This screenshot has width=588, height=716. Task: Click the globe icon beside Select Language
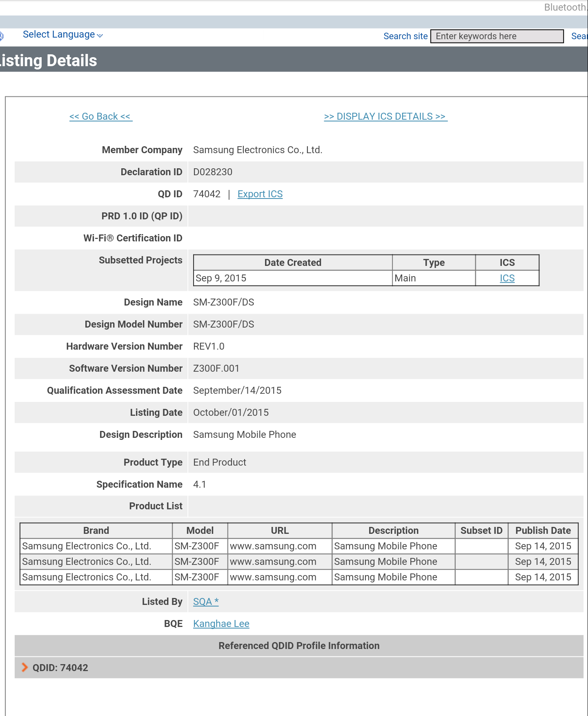pyautogui.click(x=1, y=36)
